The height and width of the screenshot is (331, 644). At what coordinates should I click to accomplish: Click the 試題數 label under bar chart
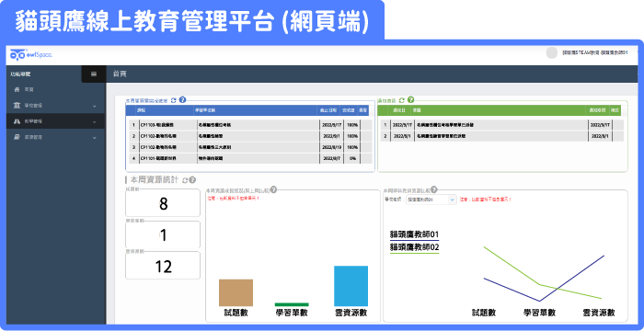[236, 313]
